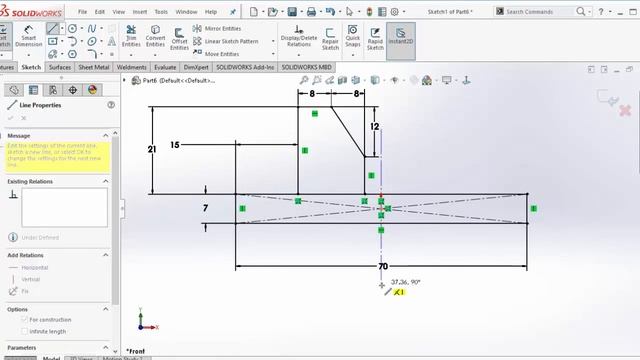This screenshot has height=360, width=640.
Task: Expand Part6 feature tree arrow
Action: click(x=124, y=80)
